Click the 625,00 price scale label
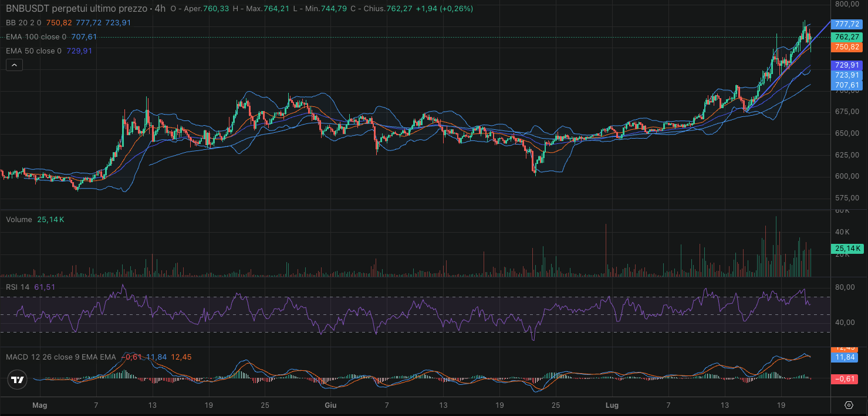The height and width of the screenshot is (416, 868). click(x=847, y=155)
